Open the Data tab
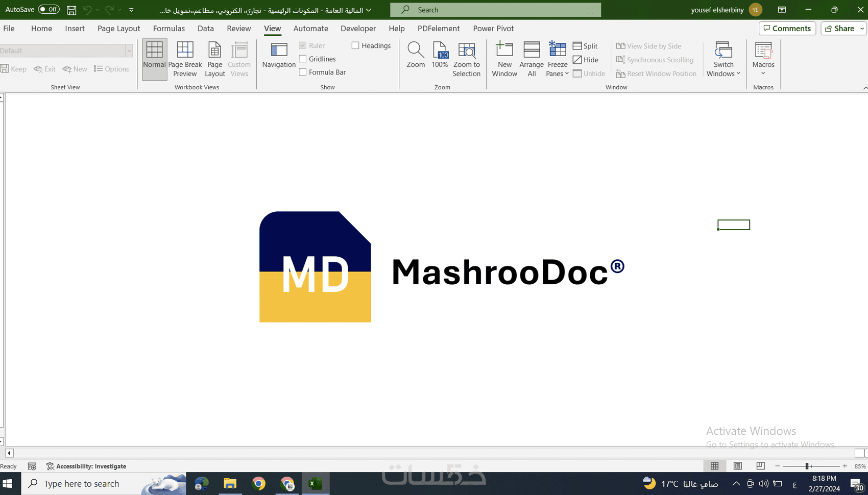Image resolution: width=868 pixels, height=495 pixels. (206, 29)
